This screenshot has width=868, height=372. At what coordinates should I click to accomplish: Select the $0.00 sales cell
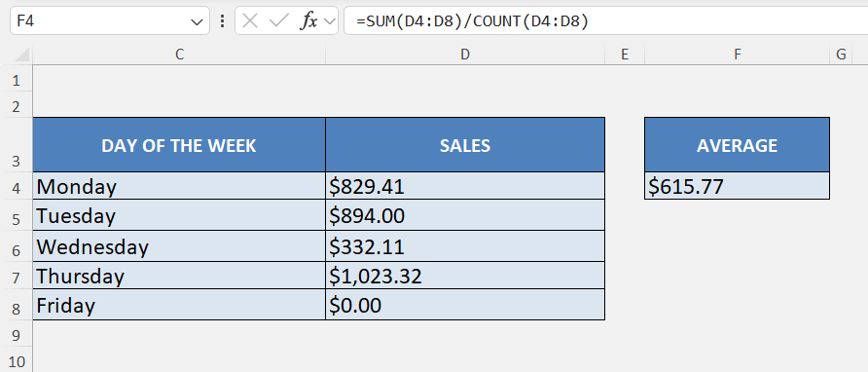465,305
